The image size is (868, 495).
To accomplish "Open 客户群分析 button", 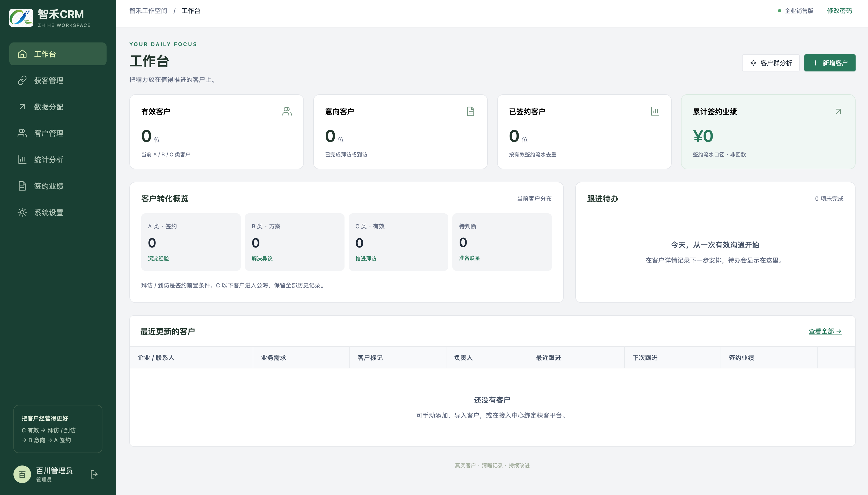I will pos(770,63).
